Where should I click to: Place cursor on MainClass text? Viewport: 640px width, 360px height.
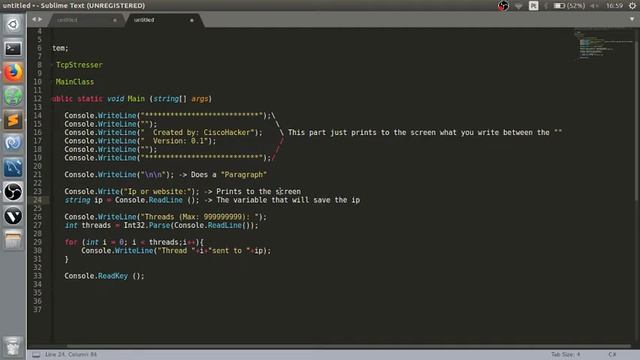(x=75, y=82)
